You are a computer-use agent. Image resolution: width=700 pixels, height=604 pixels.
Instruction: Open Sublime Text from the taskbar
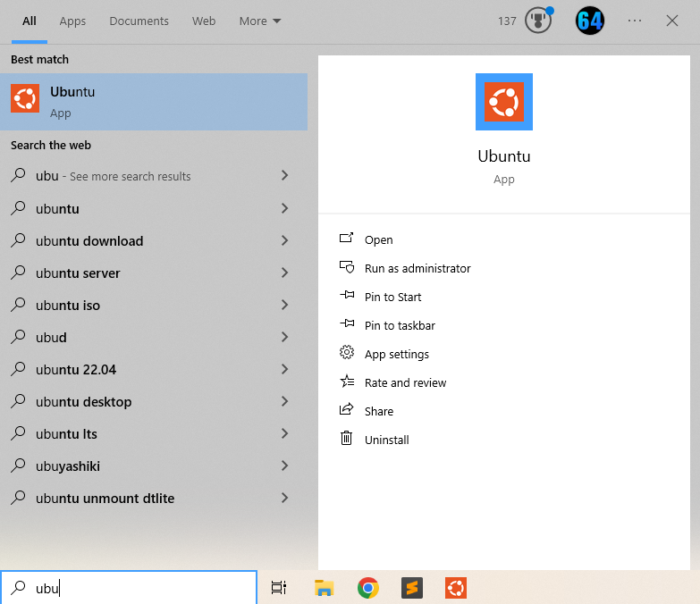(x=411, y=588)
